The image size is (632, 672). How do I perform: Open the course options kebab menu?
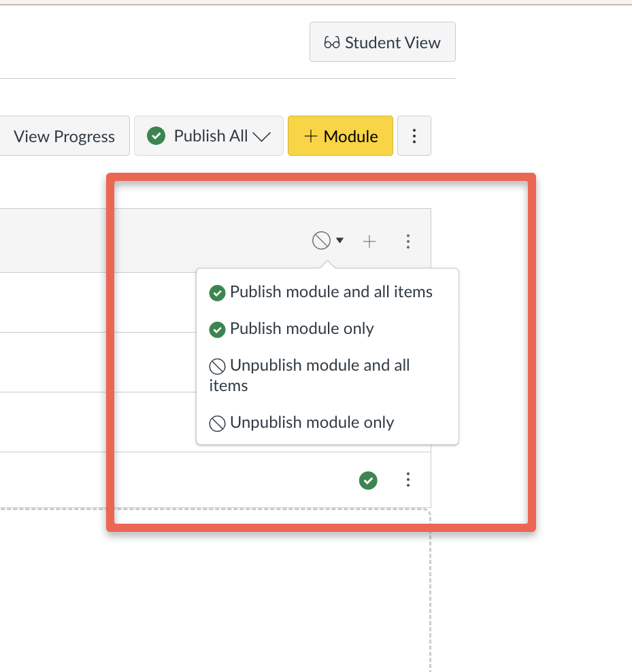[x=414, y=135]
